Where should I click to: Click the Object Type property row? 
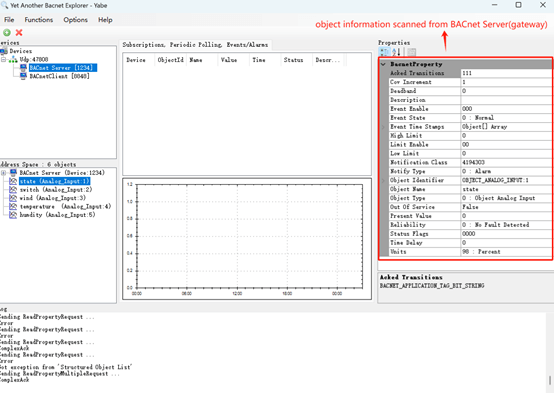470,198
